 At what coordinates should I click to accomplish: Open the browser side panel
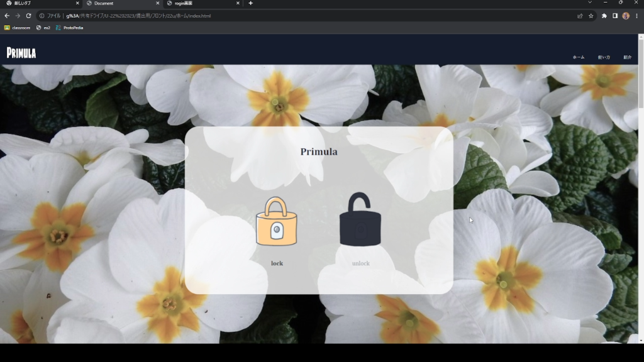(x=615, y=16)
